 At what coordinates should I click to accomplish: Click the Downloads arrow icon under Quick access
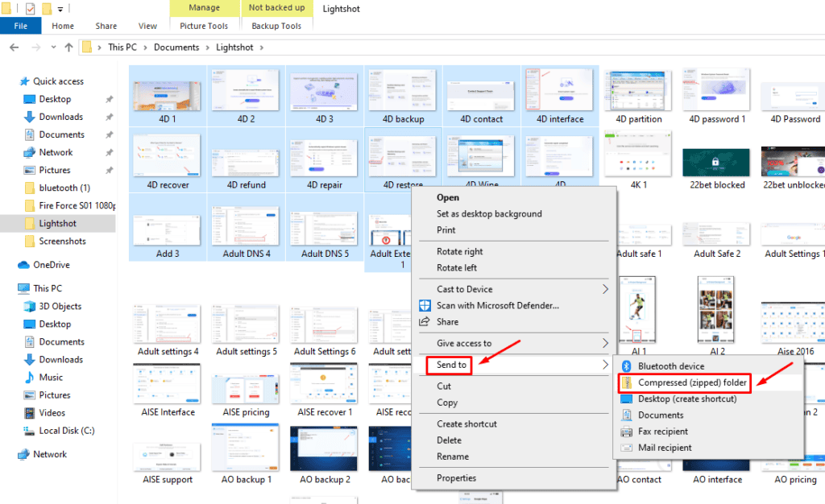30,117
